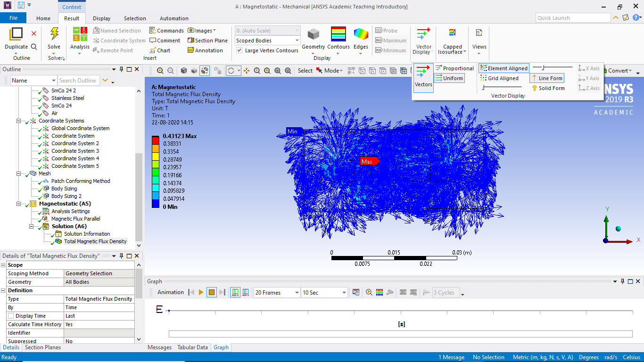Switch to Section Planes tab
The image size is (644, 362).
click(43, 347)
